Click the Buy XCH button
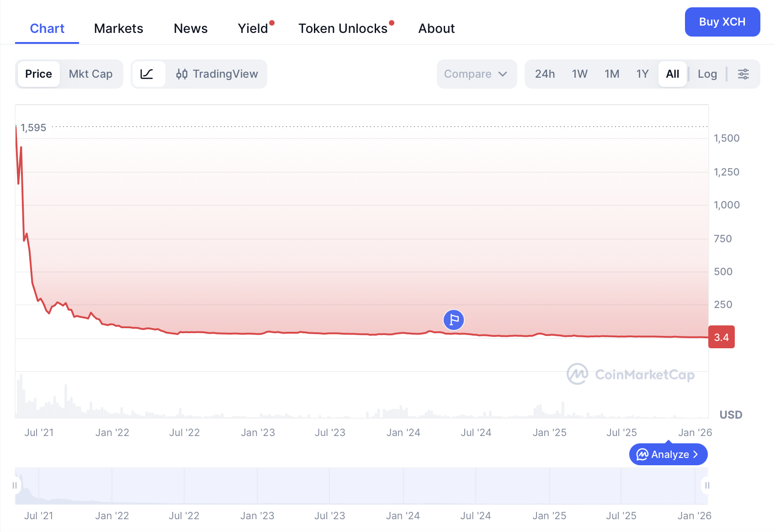The height and width of the screenshot is (532, 775). point(722,21)
